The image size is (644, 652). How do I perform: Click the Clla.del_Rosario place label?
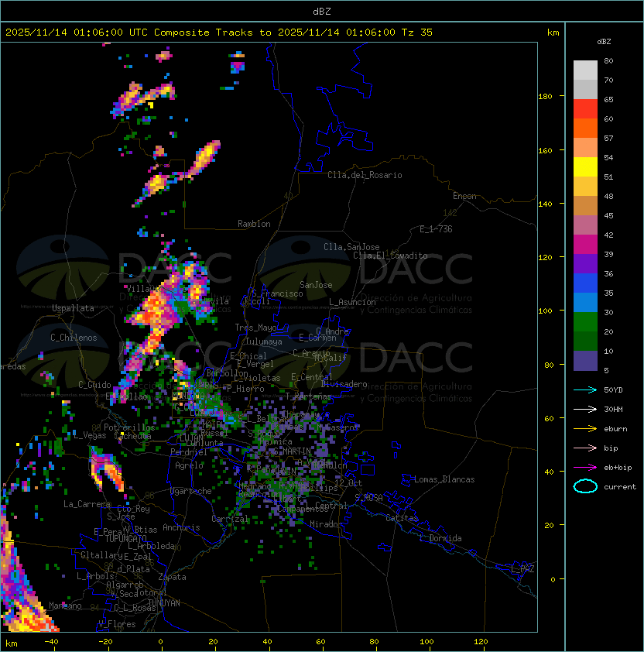click(x=365, y=175)
